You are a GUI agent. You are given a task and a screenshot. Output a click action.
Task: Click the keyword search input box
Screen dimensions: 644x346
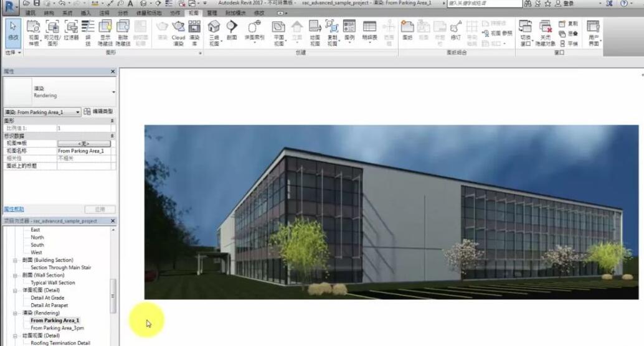485,3
